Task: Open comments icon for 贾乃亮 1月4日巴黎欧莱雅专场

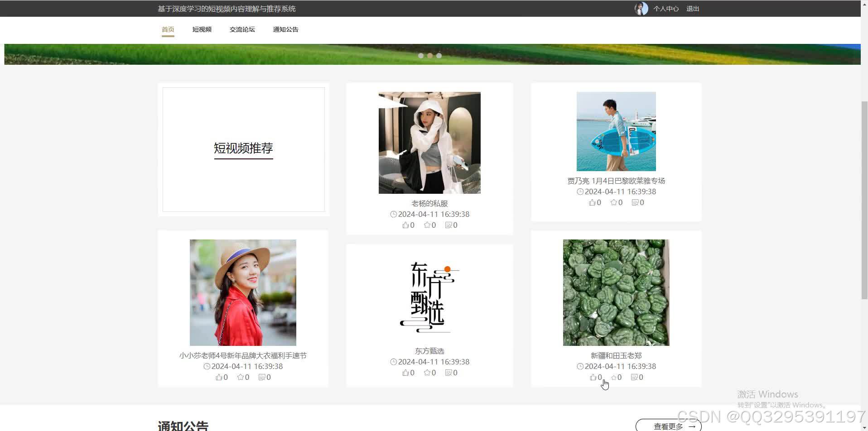Action: 635,202
